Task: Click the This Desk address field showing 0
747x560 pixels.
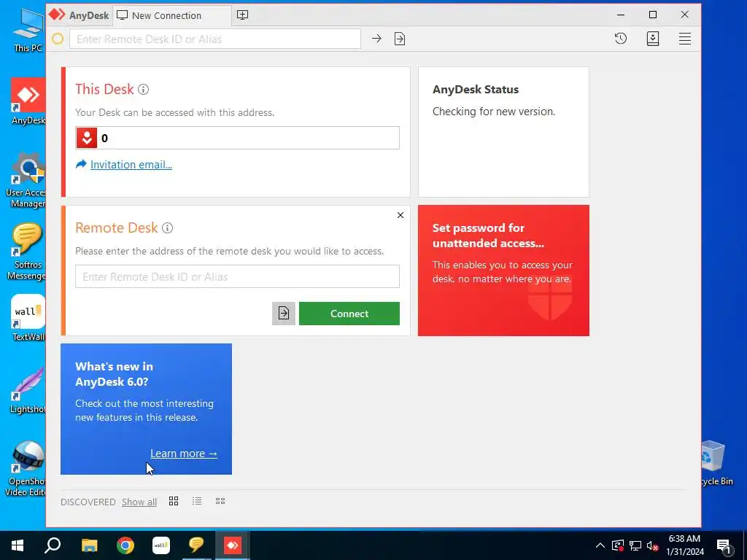Action: click(x=237, y=138)
